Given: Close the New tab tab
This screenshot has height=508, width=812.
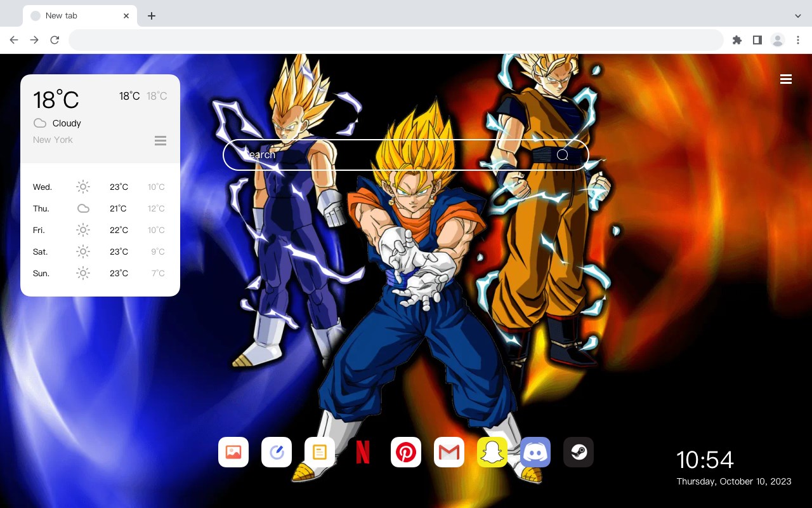Looking at the screenshot, I should pyautogui.click(x=126, y=16).
